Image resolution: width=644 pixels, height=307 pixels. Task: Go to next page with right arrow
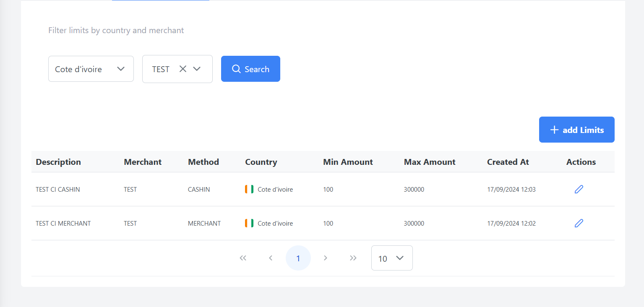(326, 258)
